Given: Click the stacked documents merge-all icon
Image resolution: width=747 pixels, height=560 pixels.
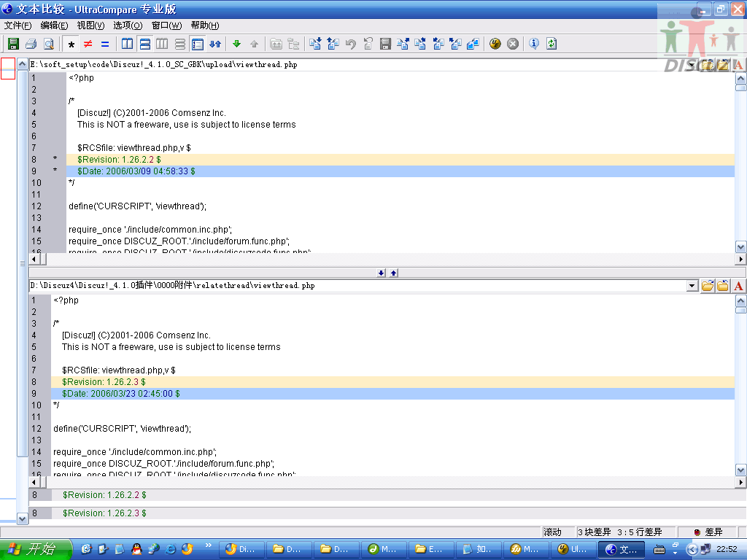Looking at the screenshot, I should coord(473,44).
